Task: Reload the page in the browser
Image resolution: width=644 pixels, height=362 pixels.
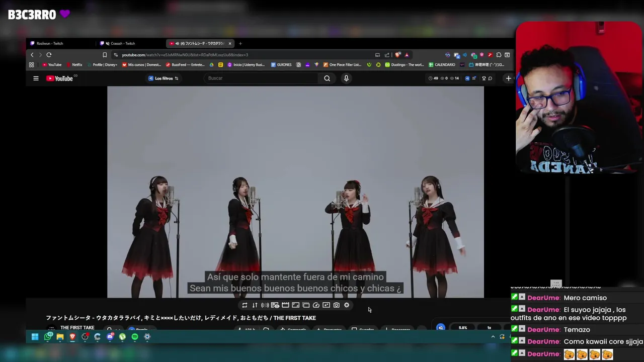Action: point(49,55)
